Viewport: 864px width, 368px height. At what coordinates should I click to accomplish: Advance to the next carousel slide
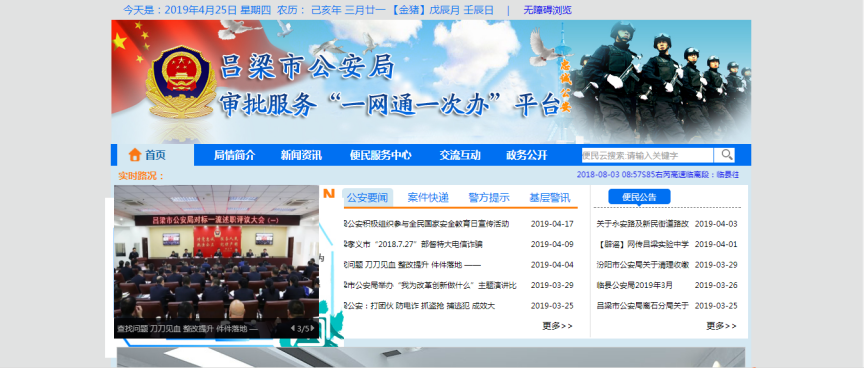(312, 329)
